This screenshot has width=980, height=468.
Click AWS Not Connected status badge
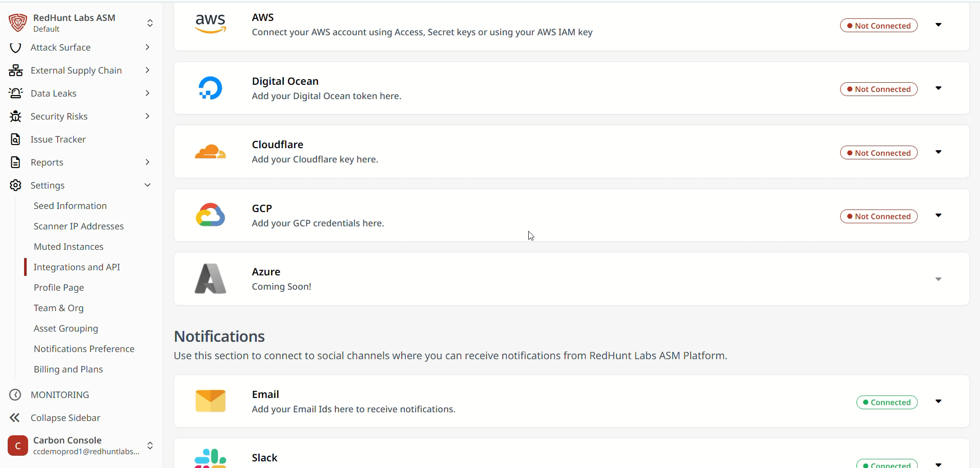(879, 26)
